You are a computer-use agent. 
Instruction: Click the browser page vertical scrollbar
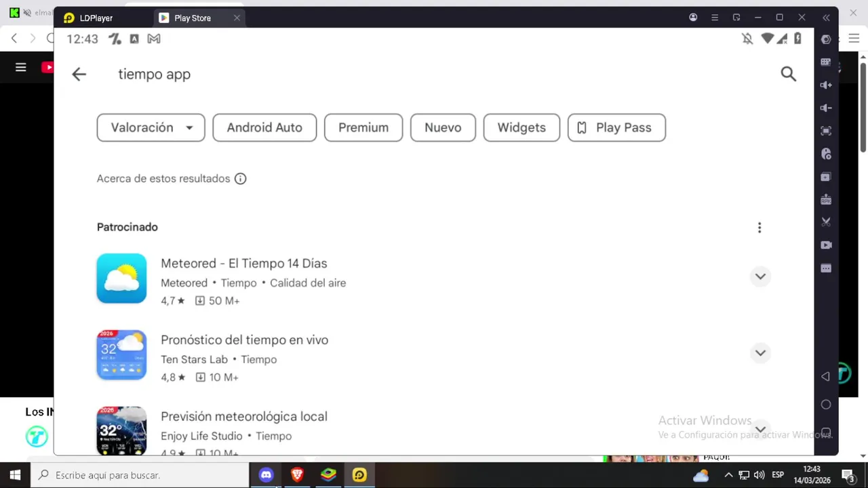click(863, 106)
